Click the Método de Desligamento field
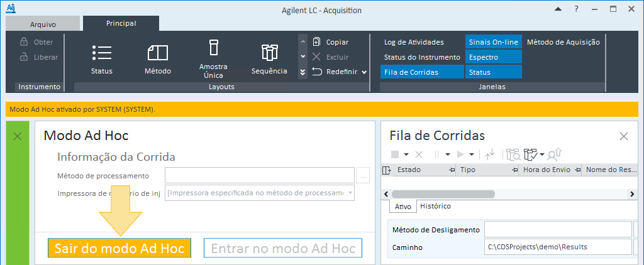Screen dimensions: 644x265 coord(558,230)
